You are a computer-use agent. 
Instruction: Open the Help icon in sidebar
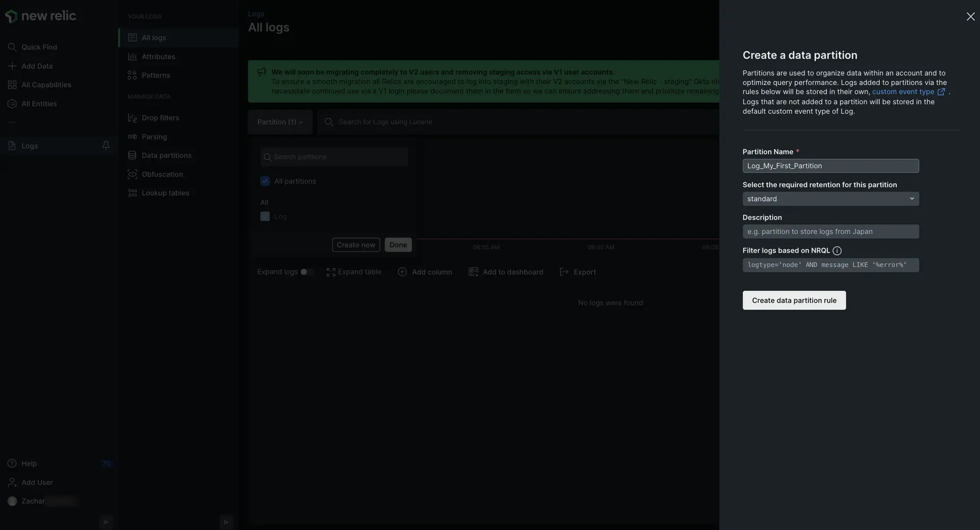(12, 464)
